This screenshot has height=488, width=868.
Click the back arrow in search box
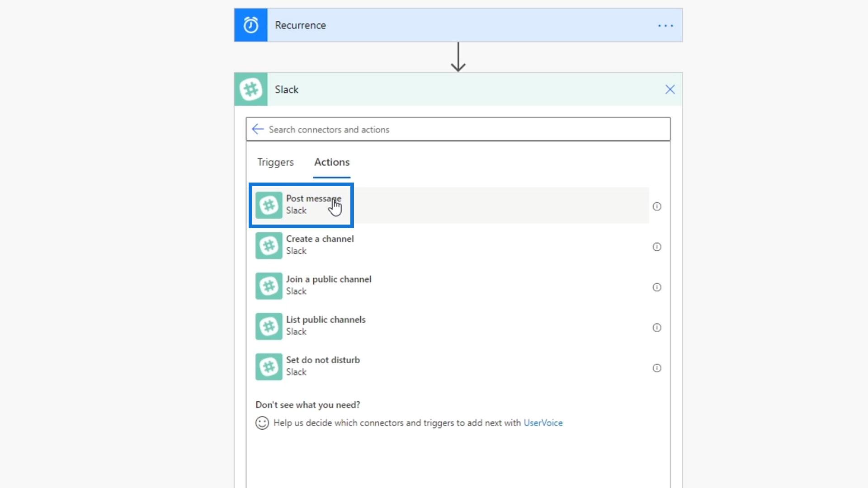click(258, 129)
